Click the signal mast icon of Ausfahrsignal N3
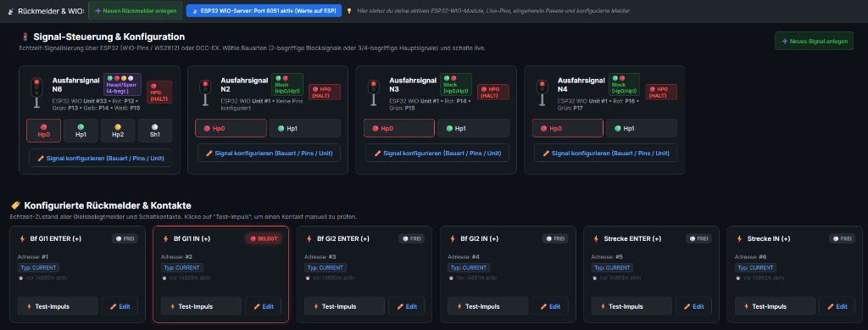Image resolution: width=868 pixels, height=330 pixels. 374,92
